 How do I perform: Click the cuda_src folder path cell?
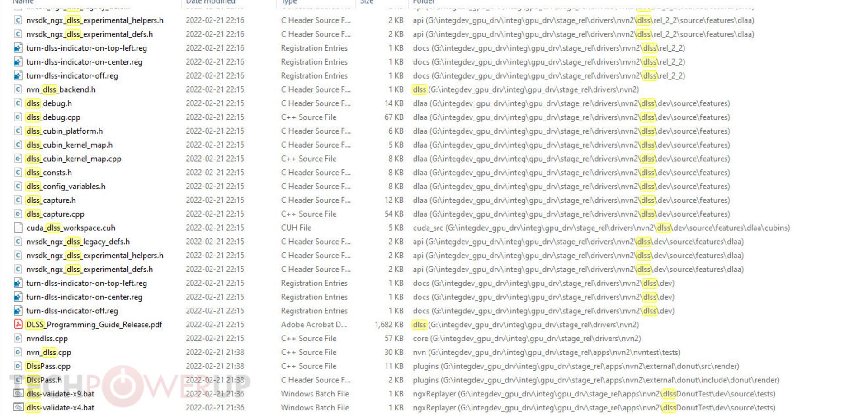click(x=601, y=228)
